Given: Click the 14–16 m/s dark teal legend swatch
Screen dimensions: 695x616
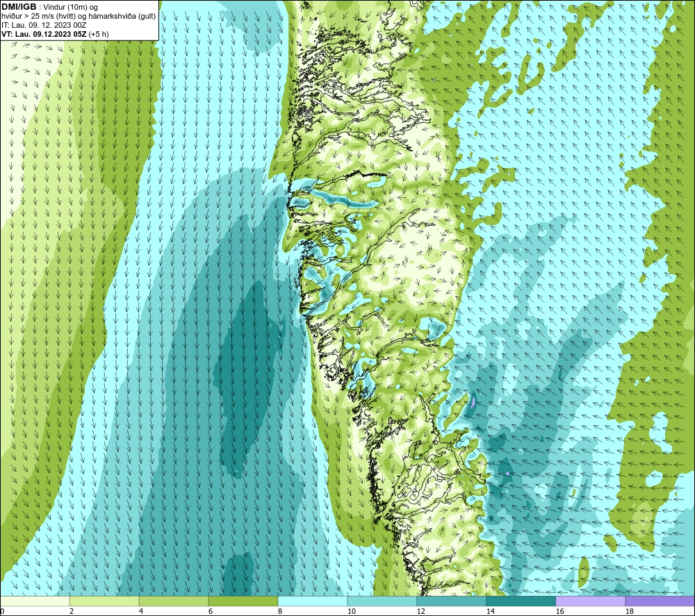Looking at the screenshot, I should tap(521, 601).
